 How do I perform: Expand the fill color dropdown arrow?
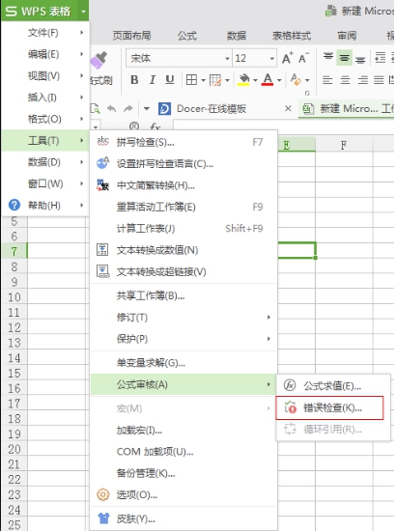(255, 81)
